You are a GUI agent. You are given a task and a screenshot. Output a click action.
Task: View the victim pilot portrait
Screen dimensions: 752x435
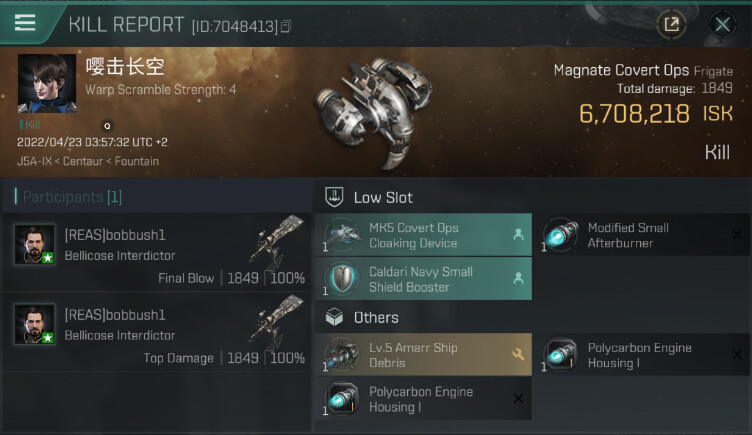[x=46, y=84]
